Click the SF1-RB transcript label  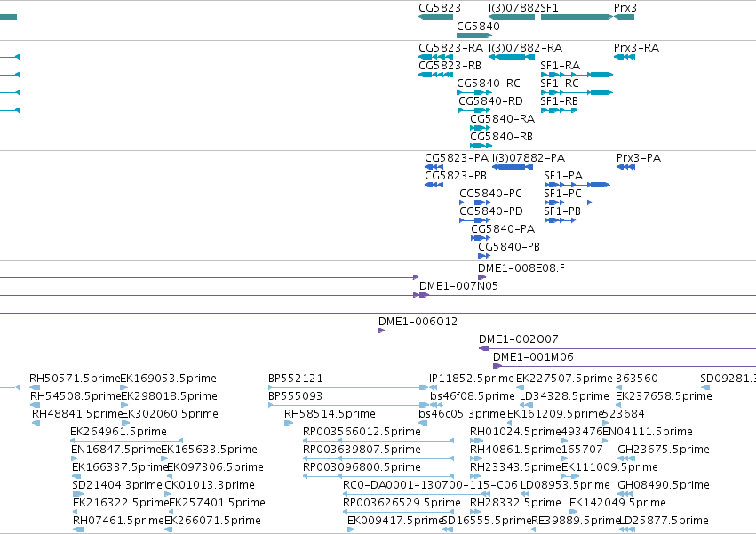click(559, 101)
